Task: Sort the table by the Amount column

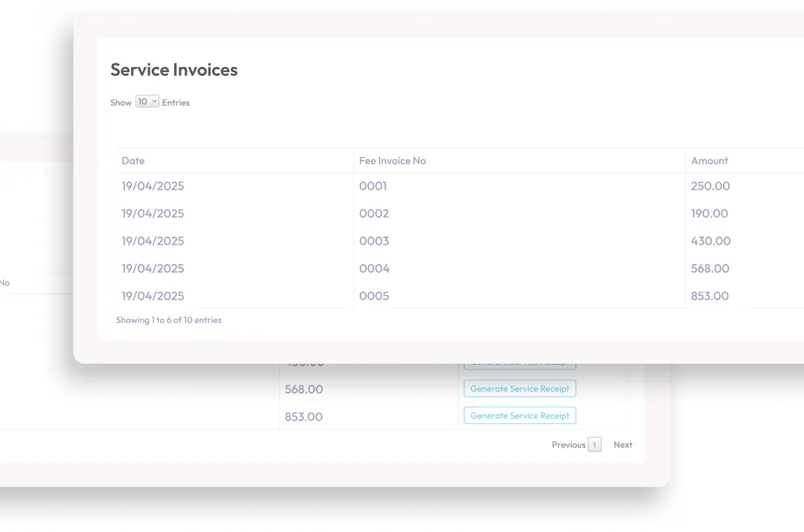Action: tap(709, 161)
